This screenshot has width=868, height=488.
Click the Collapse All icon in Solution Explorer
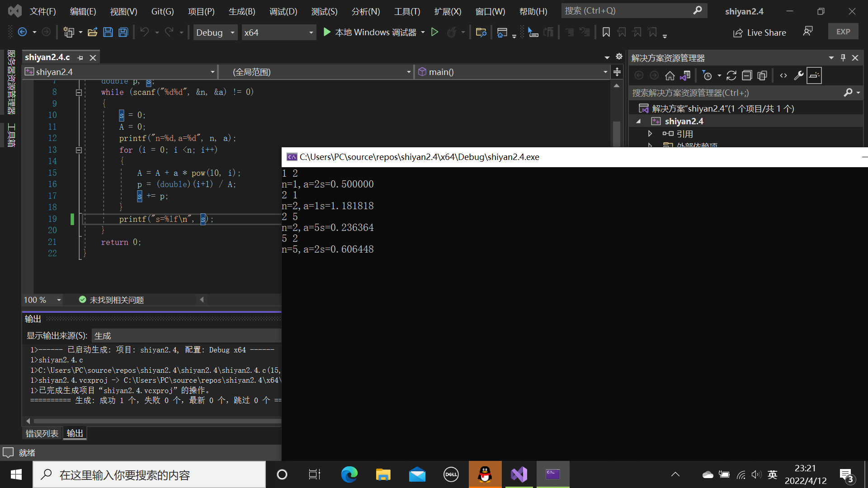[x=747, y=76]
